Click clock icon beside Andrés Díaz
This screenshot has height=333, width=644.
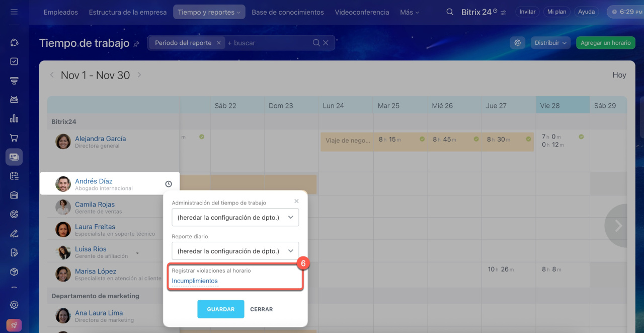click(169, 184)
